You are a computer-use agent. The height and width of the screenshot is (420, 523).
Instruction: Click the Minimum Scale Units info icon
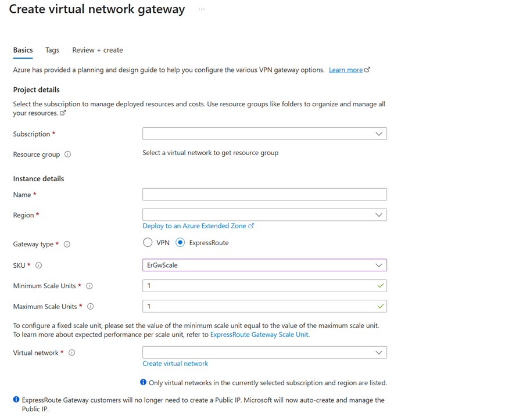[89, 286]
